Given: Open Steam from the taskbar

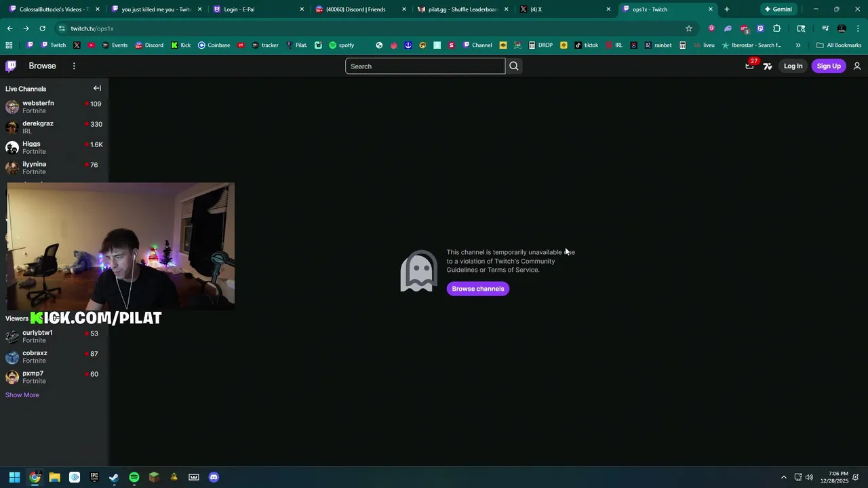Looking at the screenshot, I should tap(114, 477).
